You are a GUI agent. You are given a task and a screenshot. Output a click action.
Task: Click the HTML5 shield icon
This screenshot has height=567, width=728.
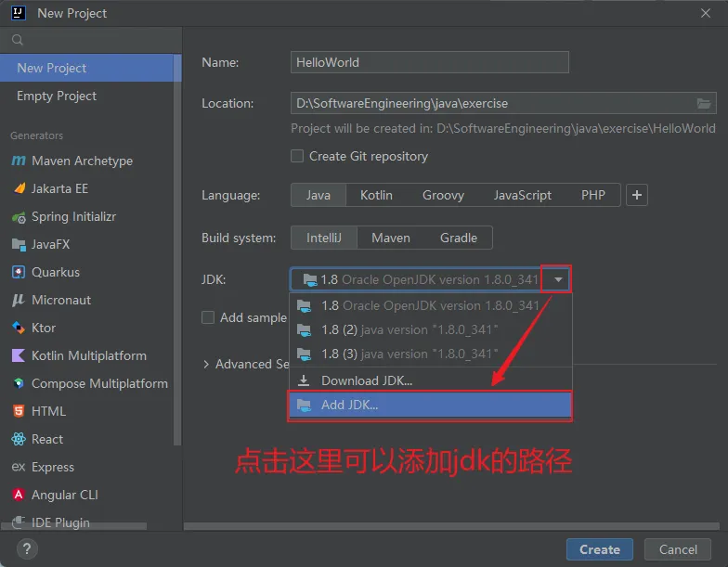[19, 412]
